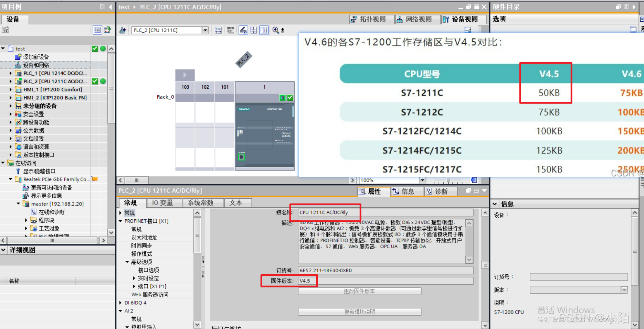Open the overview navigation icon beside zoom slider

474,180
